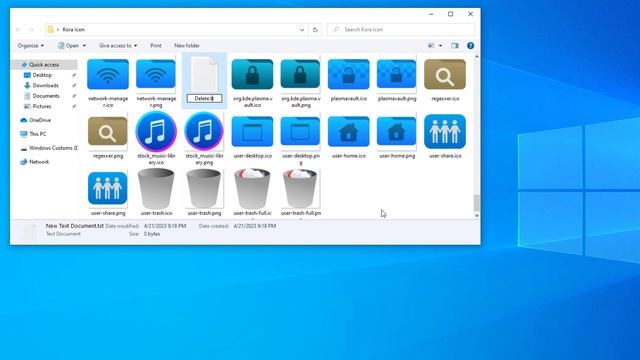Viewport: 640px width, 360px height.
Task: Click the Search Kora Icon field
Action: click(x=401, y=29)
